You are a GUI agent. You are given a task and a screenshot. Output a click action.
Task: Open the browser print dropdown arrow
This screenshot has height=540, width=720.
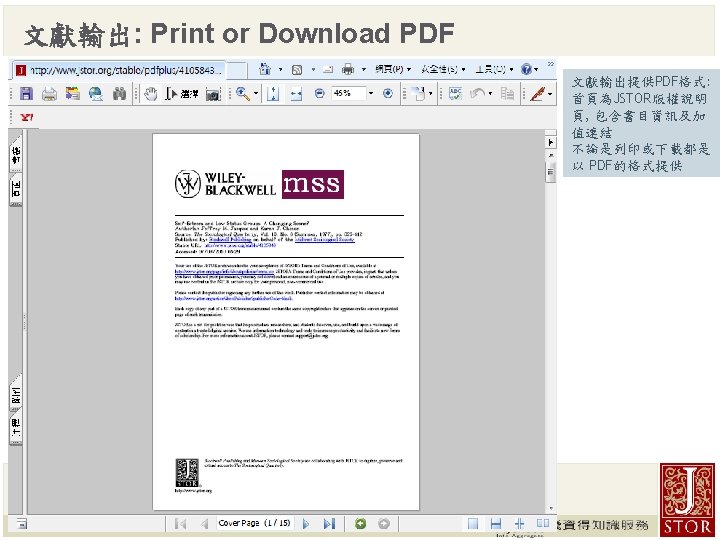(364, 70)
